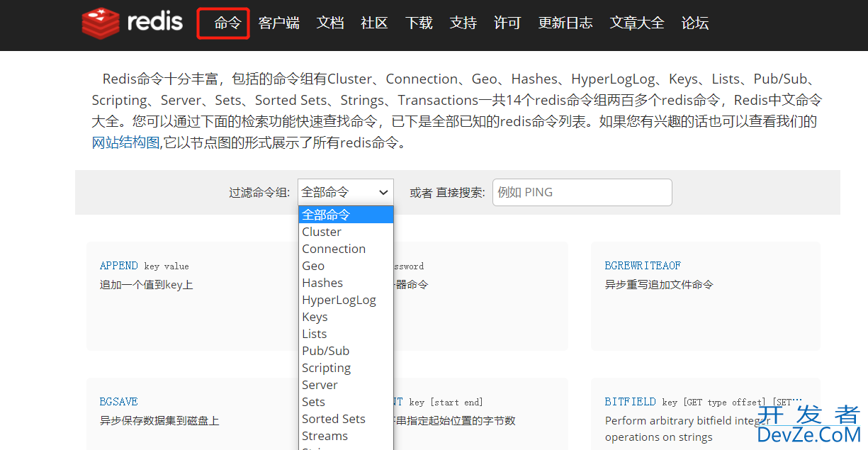The image size is (868, 450).
Task: Open the 许可 nav item
Action: click(507, 23)
